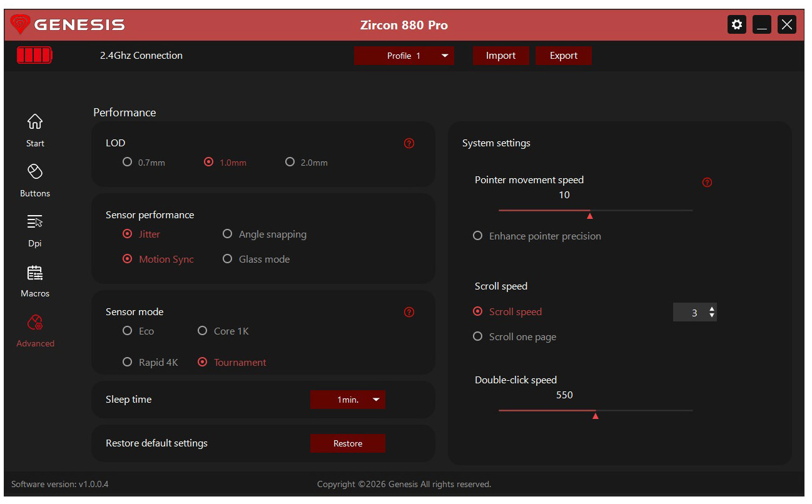Click Export button
812x504 pixels.
564,56
